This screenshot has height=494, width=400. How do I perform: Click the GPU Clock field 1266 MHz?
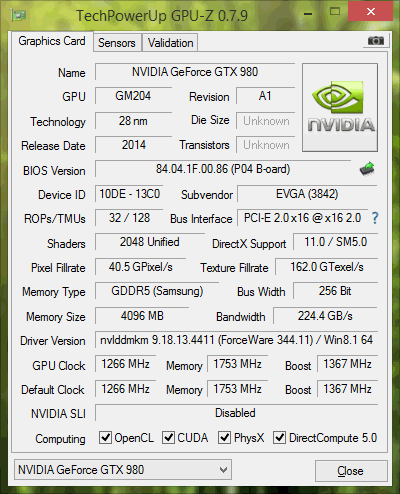pos(125,364)
